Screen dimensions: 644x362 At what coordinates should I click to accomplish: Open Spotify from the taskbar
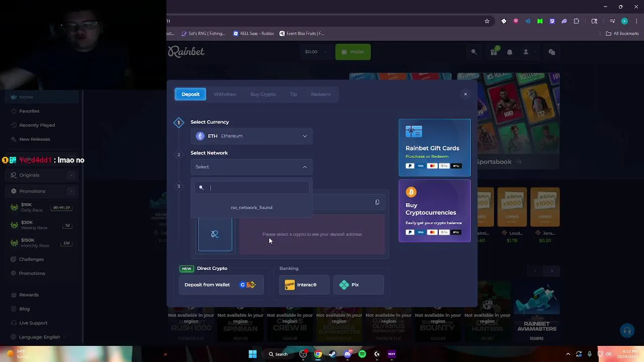[x=362, y=354]
